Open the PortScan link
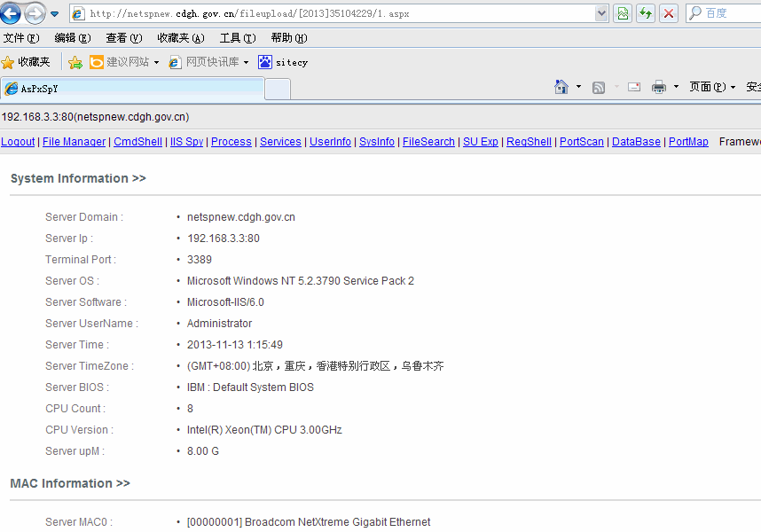This screenshot has height=532, width=761. coord(582,142)
